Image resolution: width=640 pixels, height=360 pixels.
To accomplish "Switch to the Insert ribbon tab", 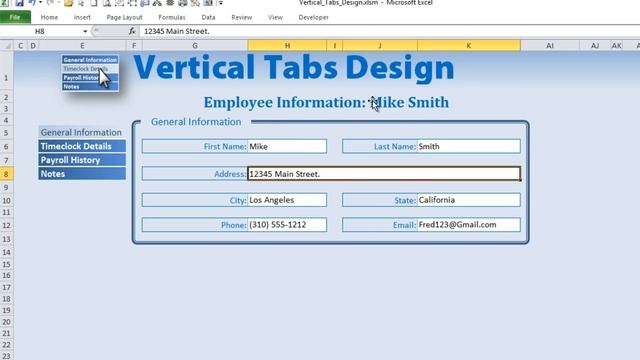I will pos(82,17).
